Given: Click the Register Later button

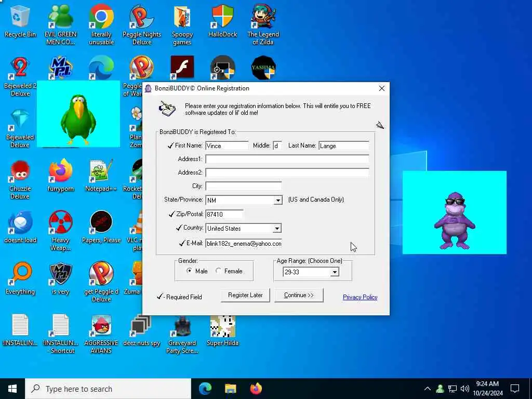Looking at the screenshot, I should point(245,295).
